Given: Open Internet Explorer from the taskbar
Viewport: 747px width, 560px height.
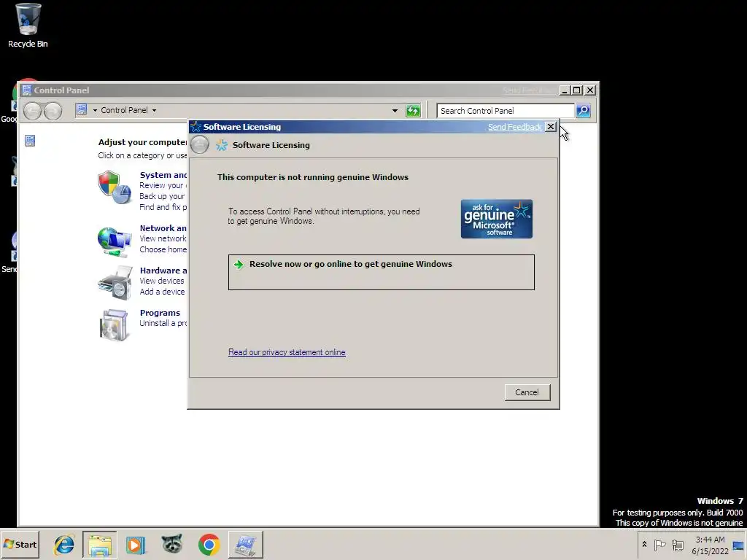Looking at the screenshot, I should [x=64, y=544].
